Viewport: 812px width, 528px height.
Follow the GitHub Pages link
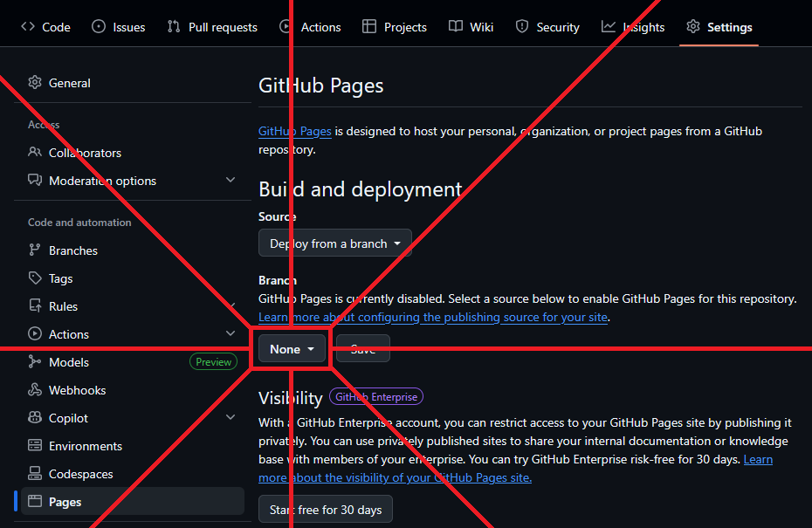[x=294, y=132]
